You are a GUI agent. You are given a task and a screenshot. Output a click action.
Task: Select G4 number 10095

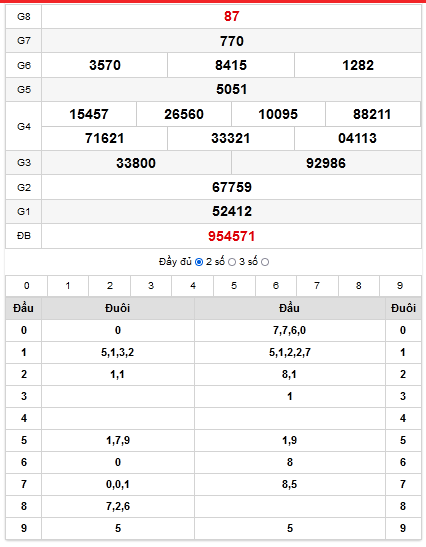point(278,114)
